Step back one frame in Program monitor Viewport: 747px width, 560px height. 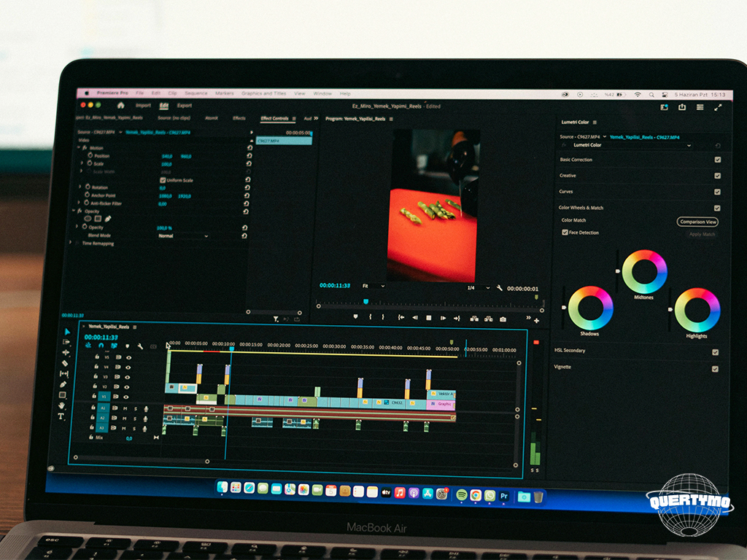[415, 318]
